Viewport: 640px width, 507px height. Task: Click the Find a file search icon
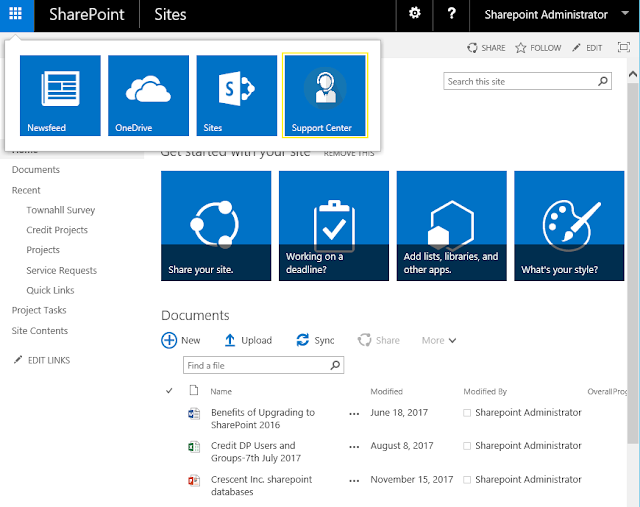pyautogui.click(x=335, y=365)
